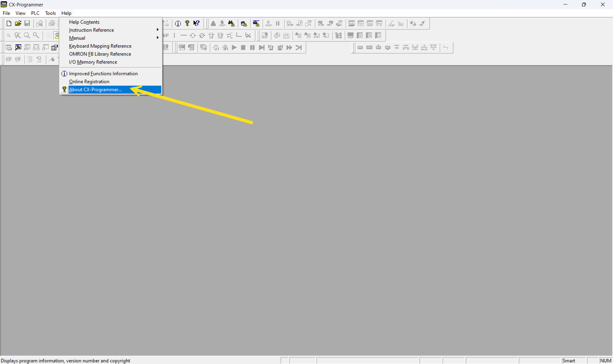Open Improved Functions Information item
The image size is (613, 364).
click(x=103, y=74)
